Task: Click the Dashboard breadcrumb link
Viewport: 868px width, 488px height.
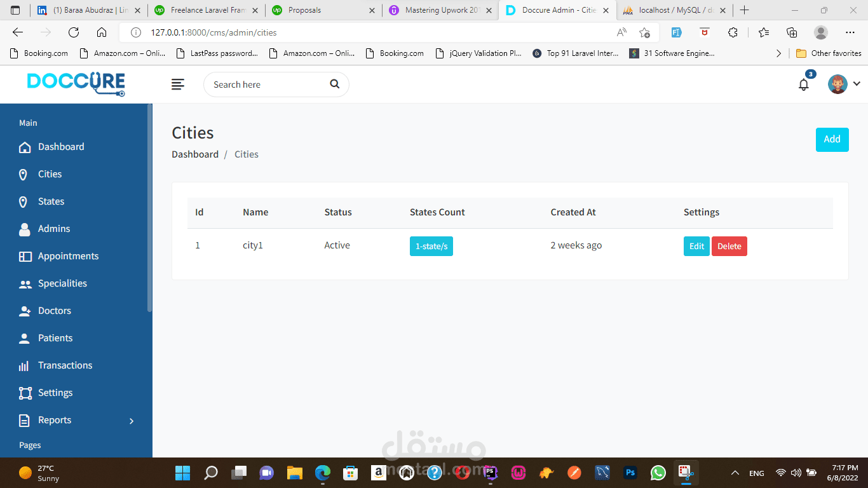Action: point(195,154)
